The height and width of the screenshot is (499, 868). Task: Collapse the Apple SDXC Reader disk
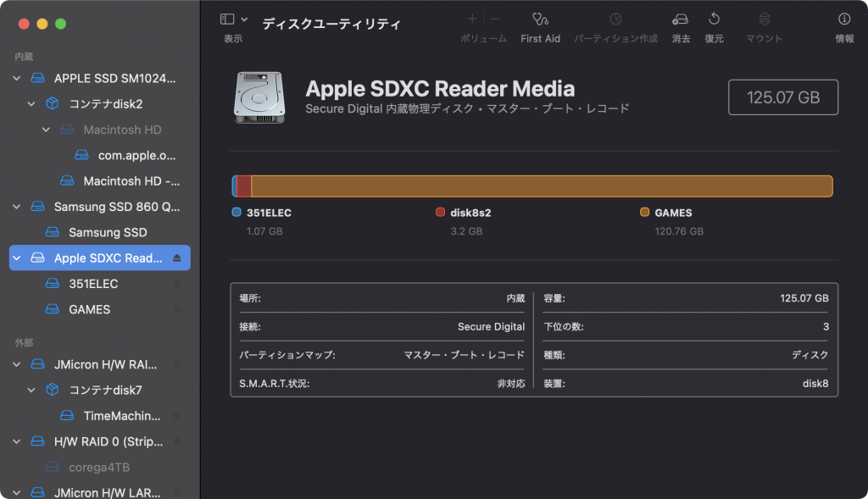(17, 258)
